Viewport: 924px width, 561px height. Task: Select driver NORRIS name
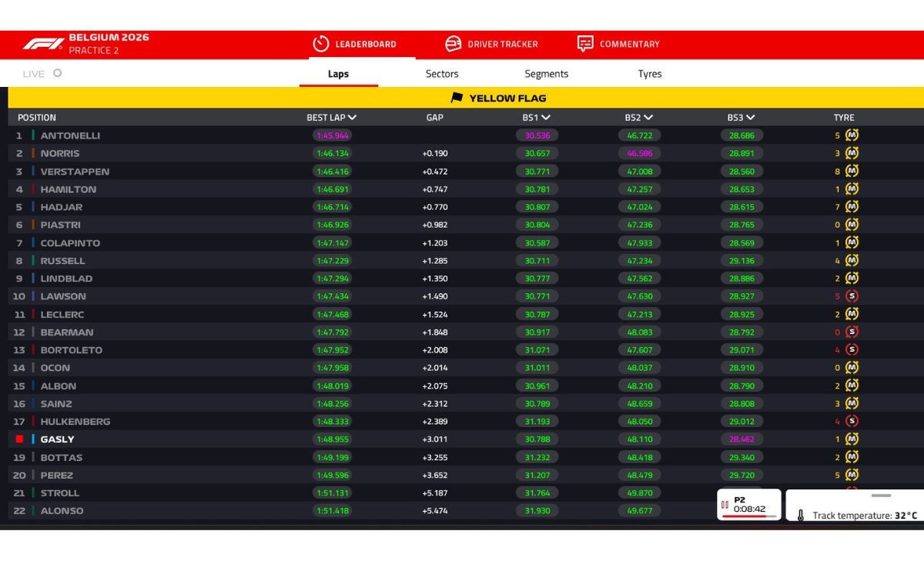click(60, 153)
